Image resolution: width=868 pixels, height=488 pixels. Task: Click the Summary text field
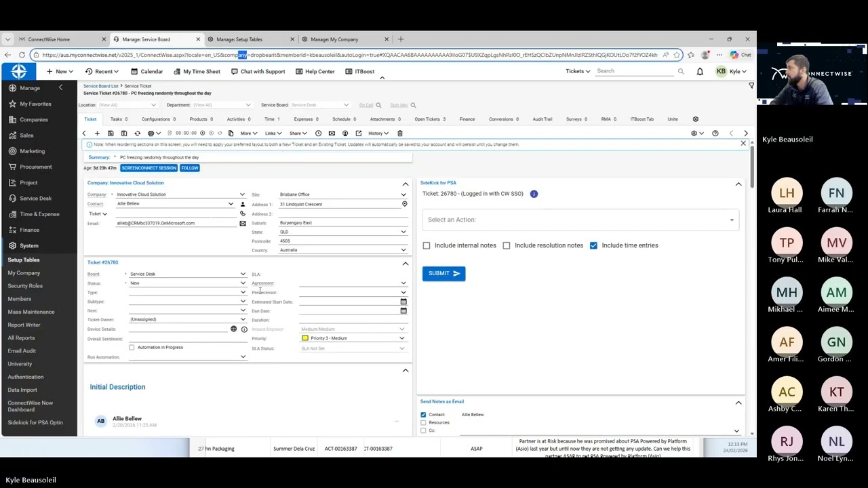tap(265, 157)
